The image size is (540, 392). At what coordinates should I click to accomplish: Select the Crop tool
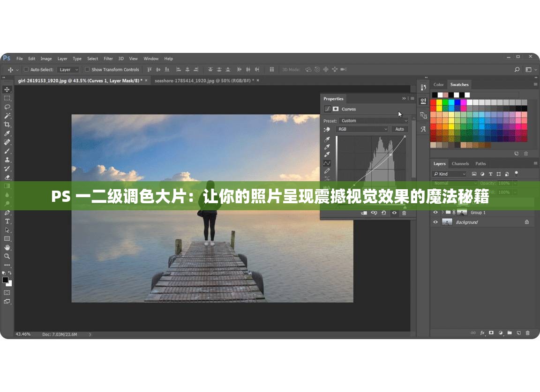pyautogui.click(x=7, y=125)
